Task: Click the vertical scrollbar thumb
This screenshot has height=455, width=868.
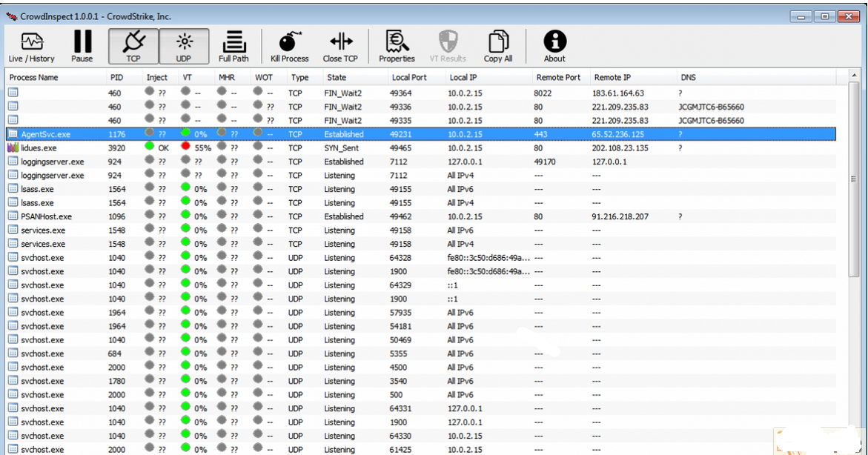Action: (853, 179)
